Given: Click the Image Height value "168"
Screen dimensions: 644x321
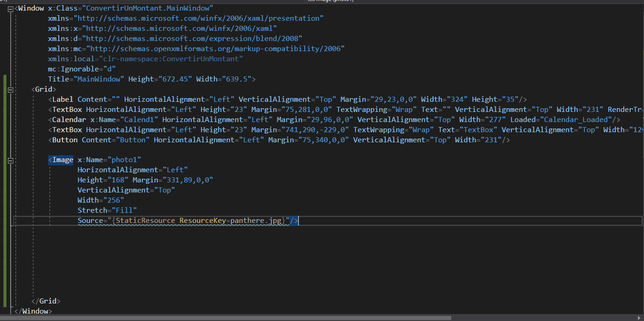Looking at the screenshot, I should [118, 181].
